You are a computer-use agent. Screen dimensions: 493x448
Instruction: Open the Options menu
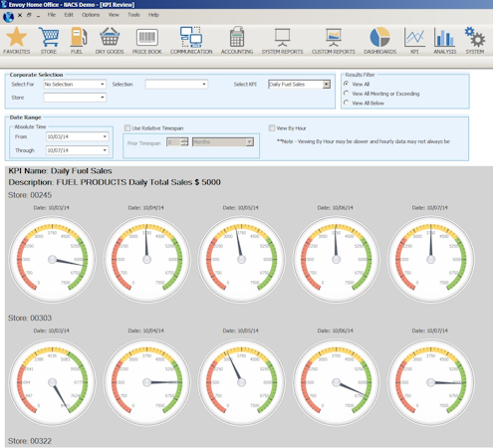91,15
